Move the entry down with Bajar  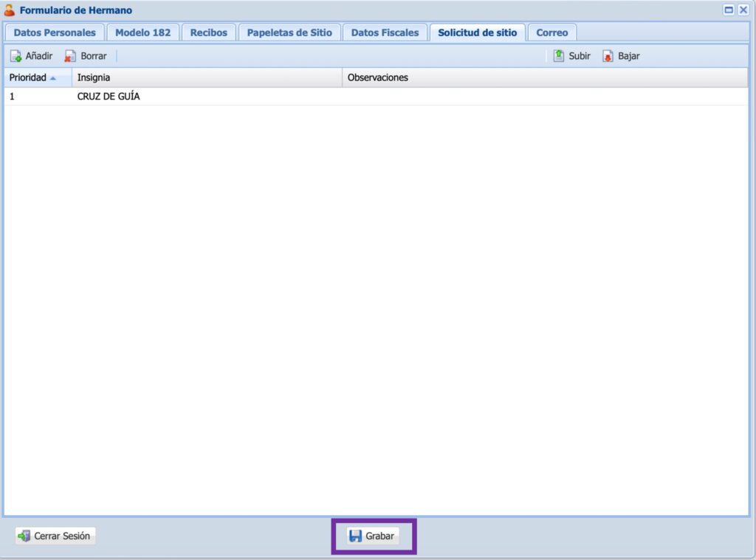tap(621, 56)
